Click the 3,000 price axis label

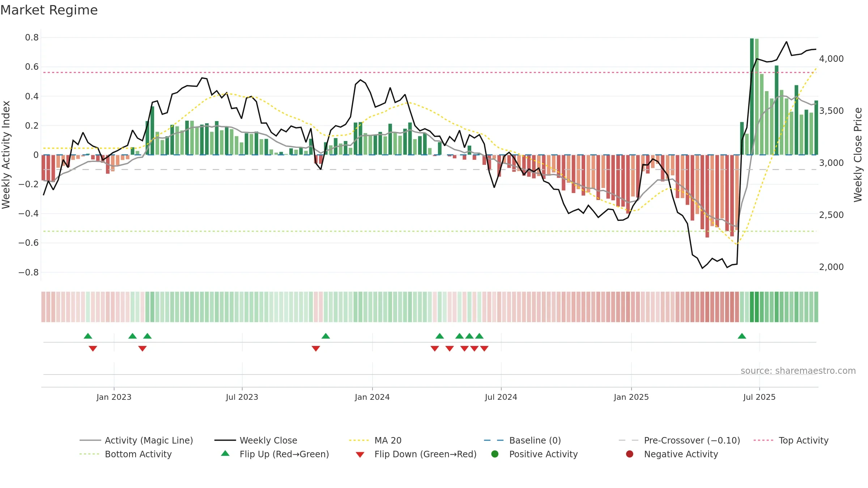[831, 163]
